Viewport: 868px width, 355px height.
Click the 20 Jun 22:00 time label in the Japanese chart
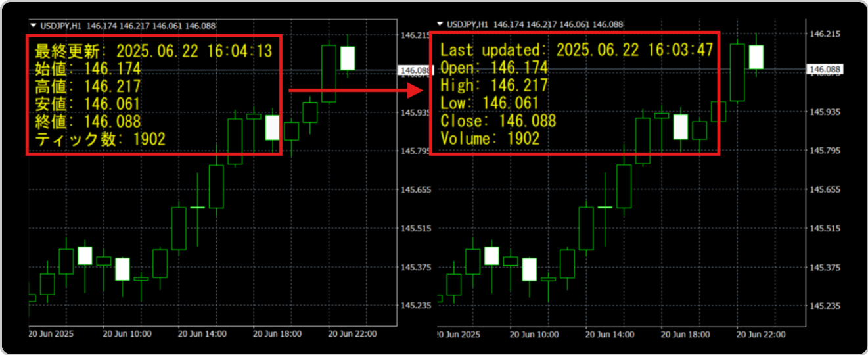pyautogui.click(x=352, y=334)
